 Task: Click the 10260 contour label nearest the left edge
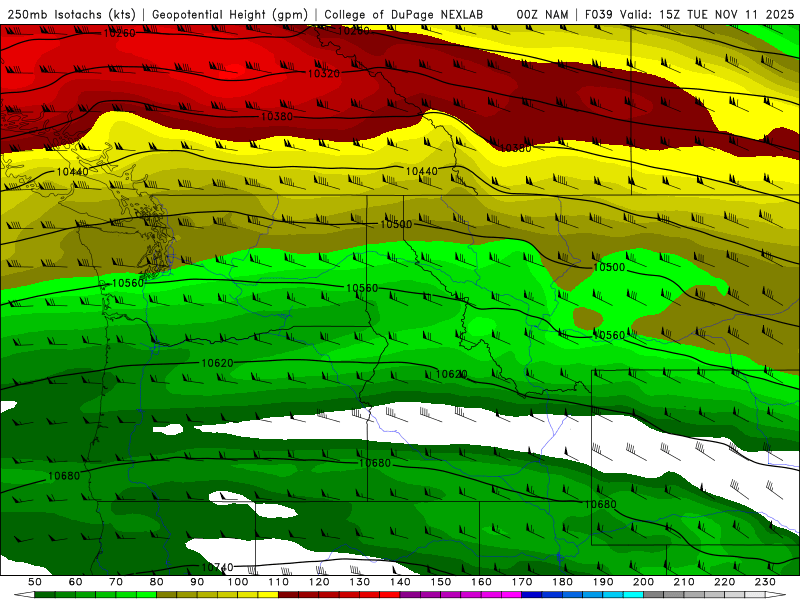point(119,34)
